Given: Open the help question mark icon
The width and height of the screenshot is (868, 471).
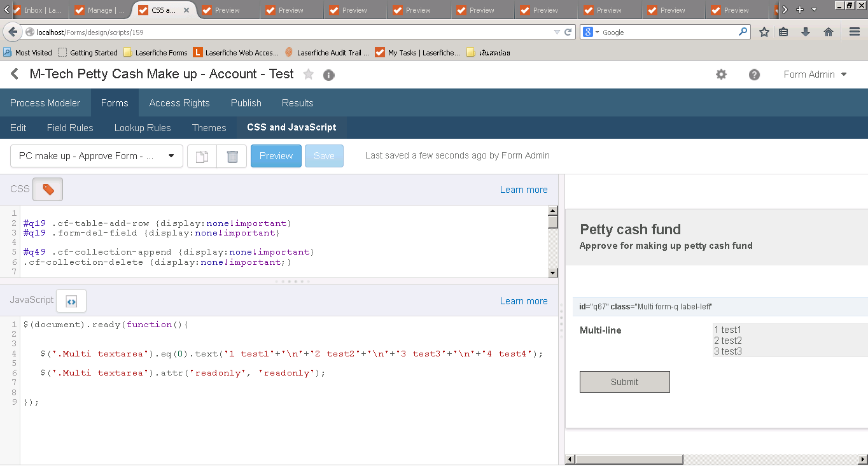Looking at the screenshot, I should (x=754, y=74).
